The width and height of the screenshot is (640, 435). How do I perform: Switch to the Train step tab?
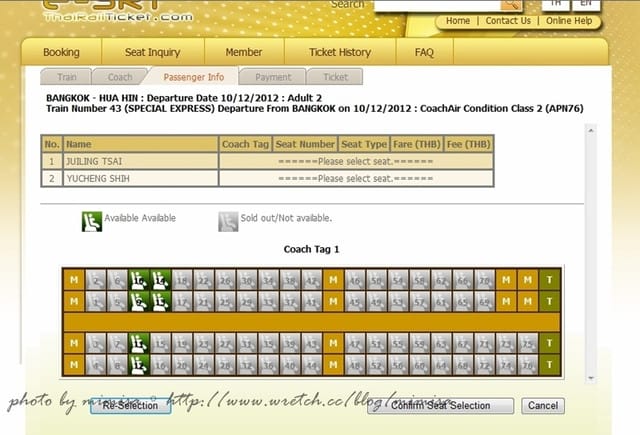[x=67, y=77]
